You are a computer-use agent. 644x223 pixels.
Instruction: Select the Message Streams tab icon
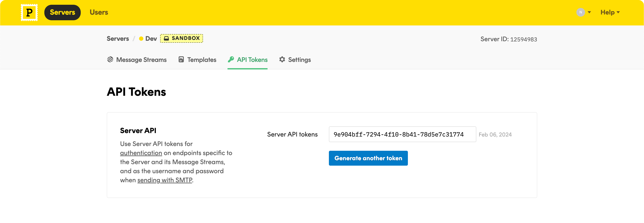(x=110, y=59)
